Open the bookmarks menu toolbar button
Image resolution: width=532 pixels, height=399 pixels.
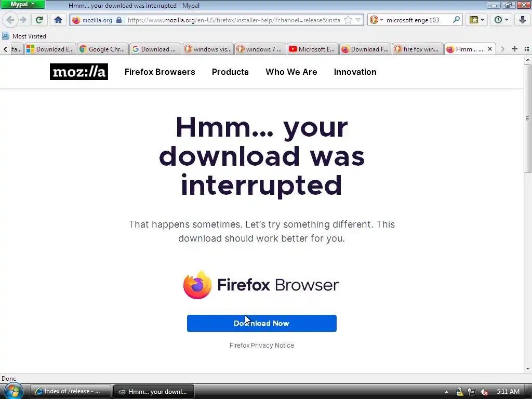pos(477,20)
